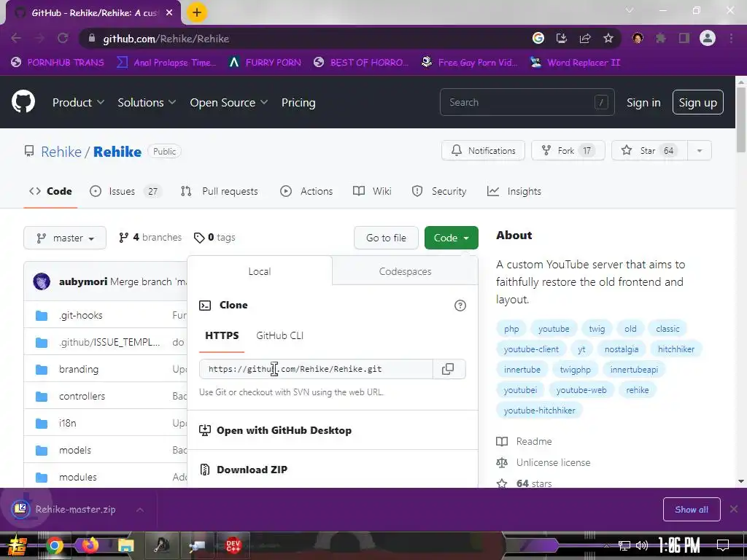Open the Chrome extensions puzzle icon
Viewport: 747px width, 560px height.
click(x=660, y=38)
